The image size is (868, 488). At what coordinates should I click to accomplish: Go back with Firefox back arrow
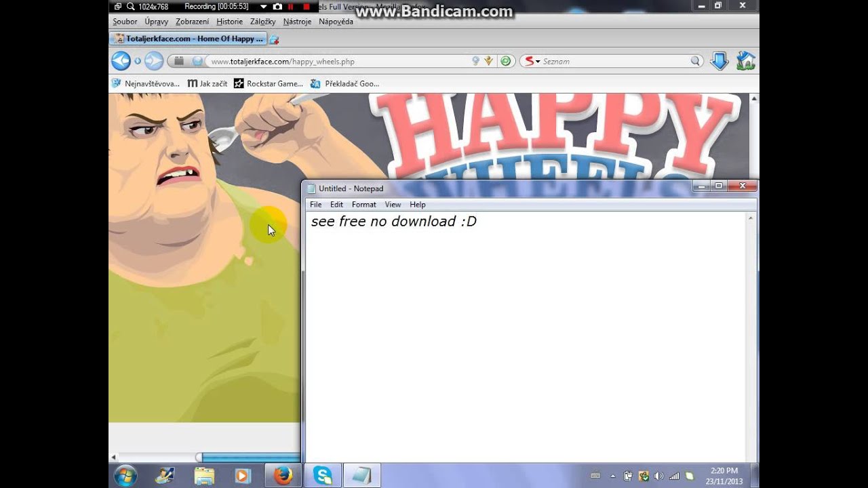(x=121, y=61)
